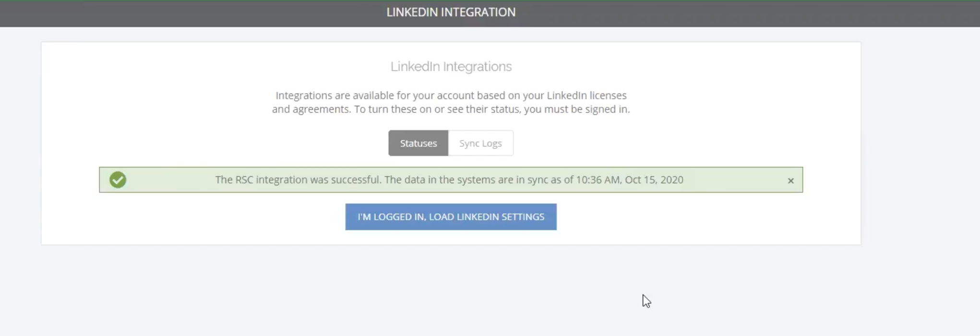
Task: Click the LINKEDIN INTEGRATION header title
Action: pos(451,12)
